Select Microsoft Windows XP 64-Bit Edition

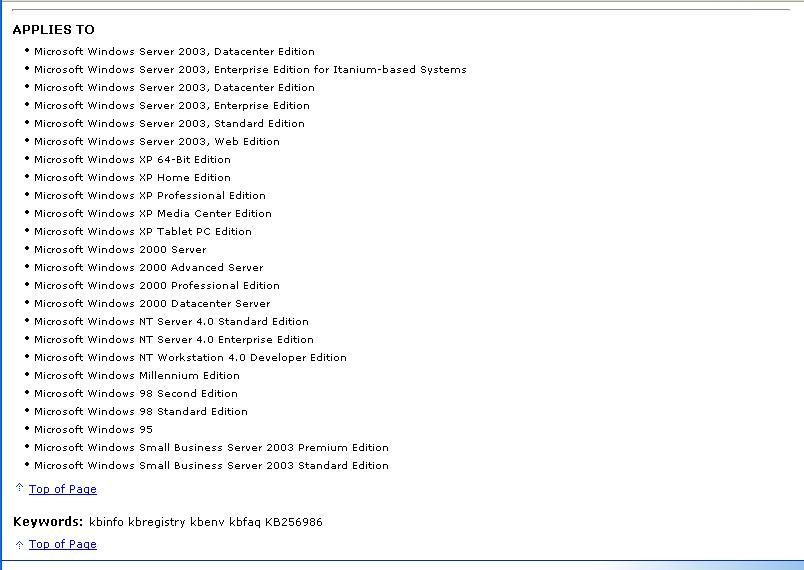[x=132, y=159]
